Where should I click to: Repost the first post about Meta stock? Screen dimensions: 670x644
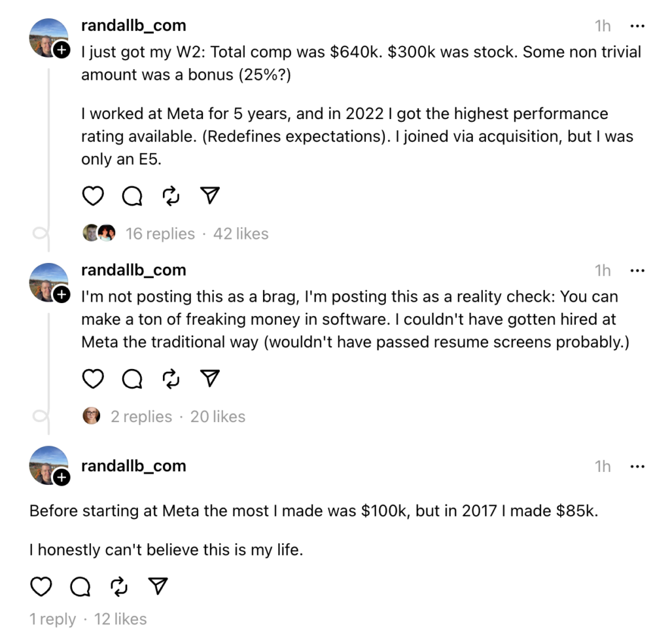171,196
